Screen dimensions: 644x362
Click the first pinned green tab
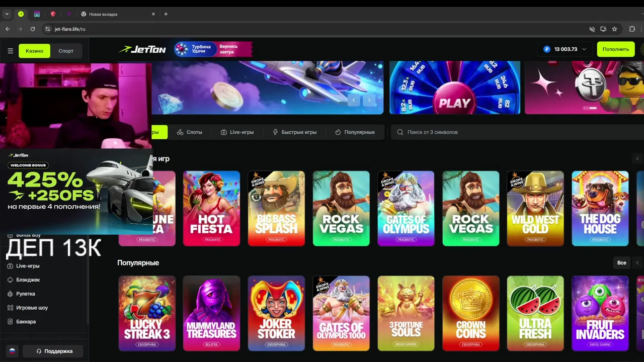pos(21,14)
